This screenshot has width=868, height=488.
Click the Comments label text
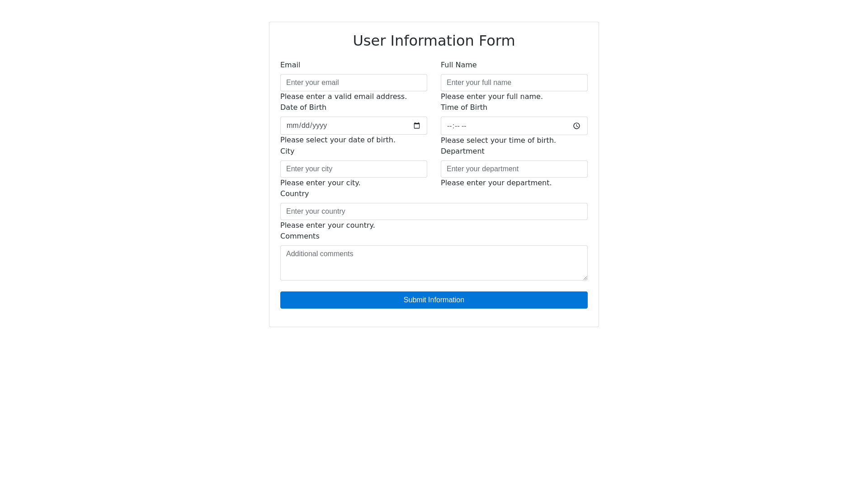(300, 236)
